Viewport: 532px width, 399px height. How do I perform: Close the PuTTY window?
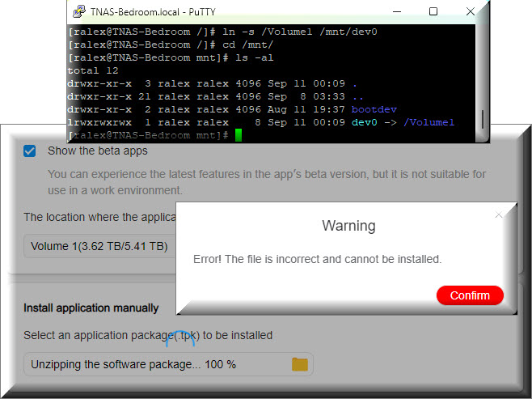(x=471, y=11)
